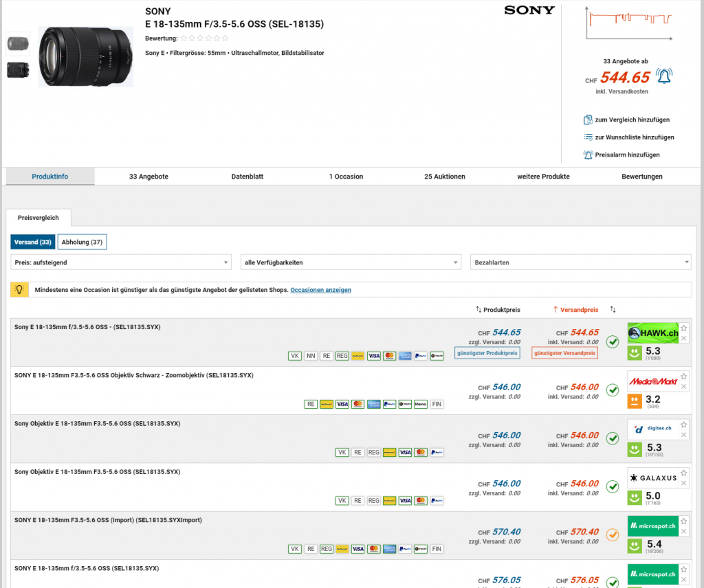This screenshot has width=704, height=588.
Task: Open the 25 Auktionen tab
Action: point(445,177)
